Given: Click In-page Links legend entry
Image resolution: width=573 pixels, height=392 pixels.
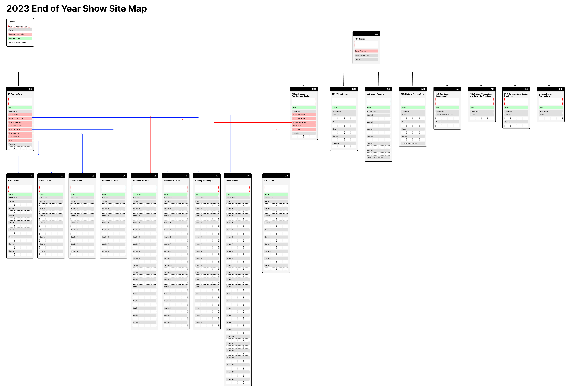Looking at the screenshot, I should click(x=20, y=38).
